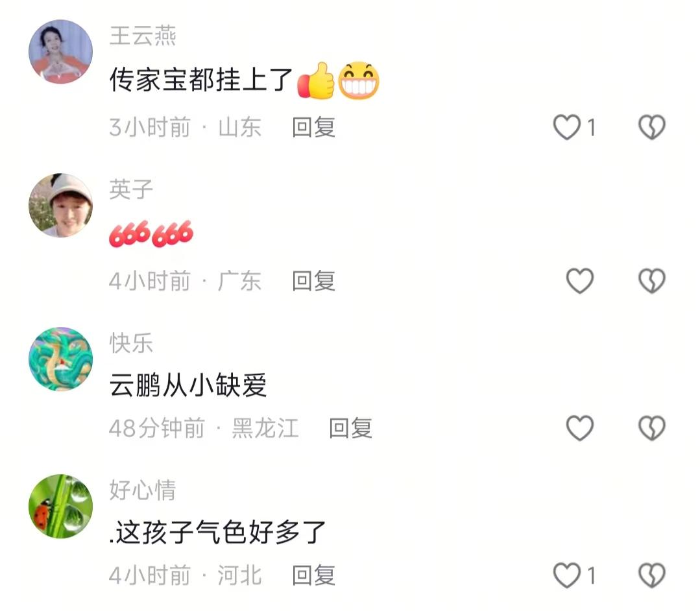Reply to 快乐's comment from 黑龙江
The height and width of the screenshot is (611, 700).
[x=350, y=428]
